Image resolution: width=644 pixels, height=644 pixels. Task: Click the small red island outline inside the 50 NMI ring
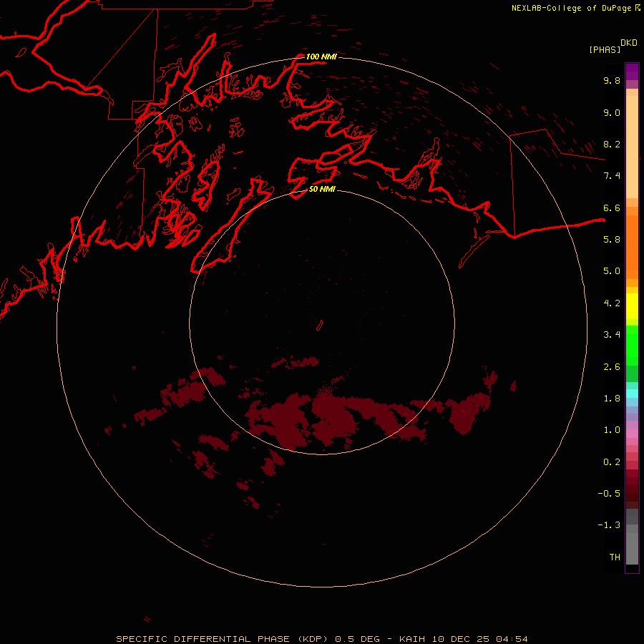[320, 326]
